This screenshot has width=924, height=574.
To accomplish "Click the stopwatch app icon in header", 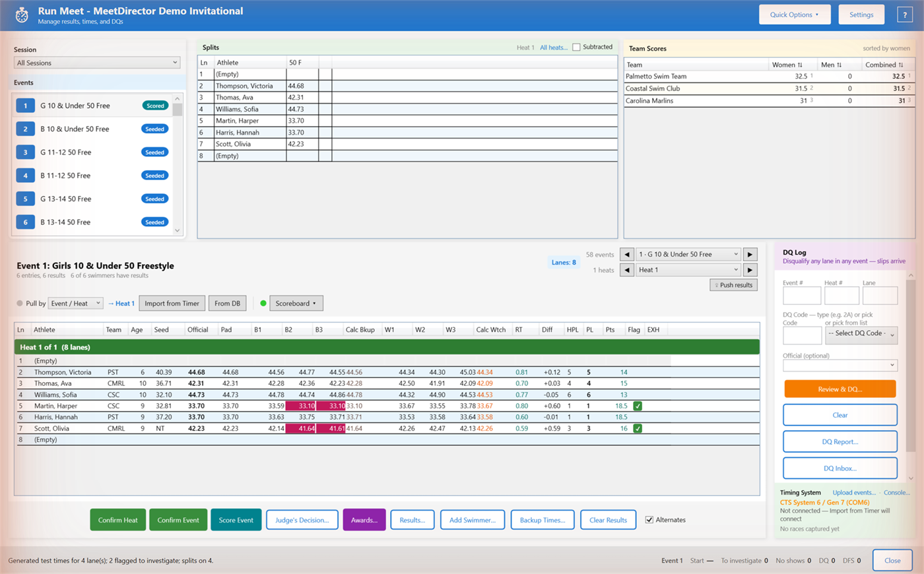I will click(22, 15).
